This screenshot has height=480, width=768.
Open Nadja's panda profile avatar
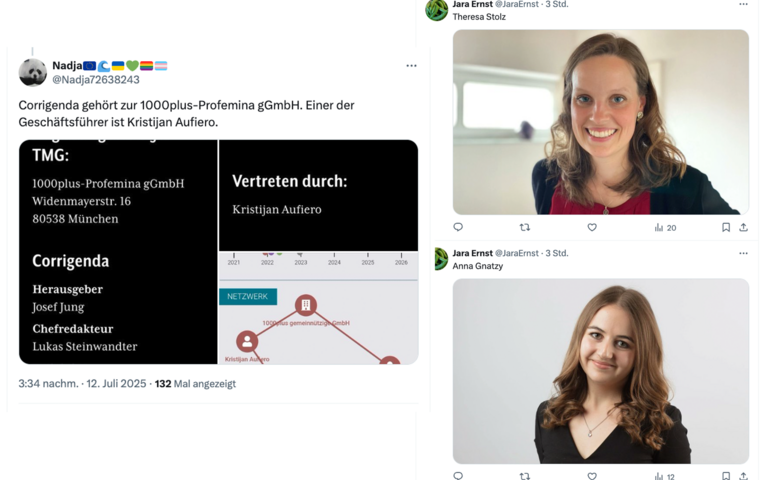coord(33,72)
